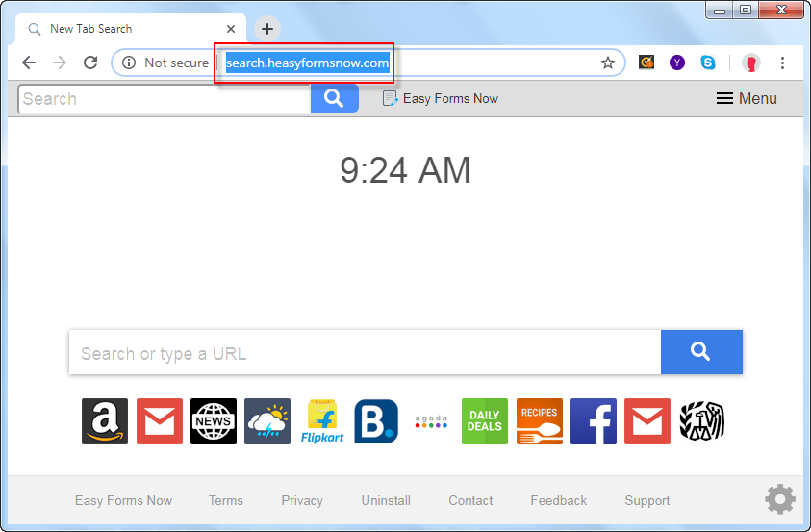This screenshot has height=532, width=811.
Task: Open the Privacy footer link
Action: (x=302, y=500)
